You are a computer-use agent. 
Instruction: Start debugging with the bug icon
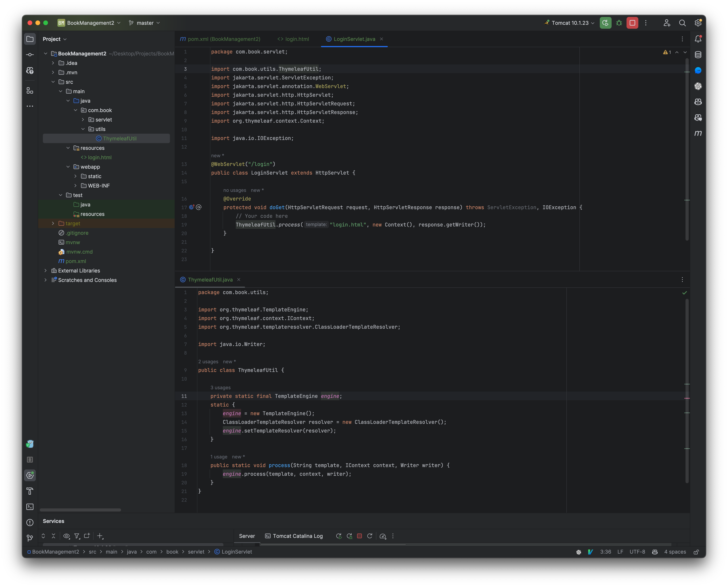tap(619, 23)
